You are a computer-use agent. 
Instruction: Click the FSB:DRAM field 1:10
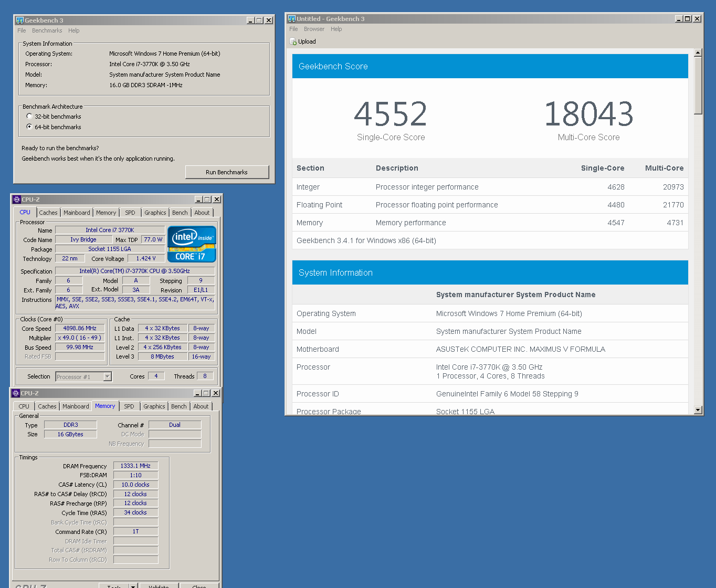pos(135,475)
